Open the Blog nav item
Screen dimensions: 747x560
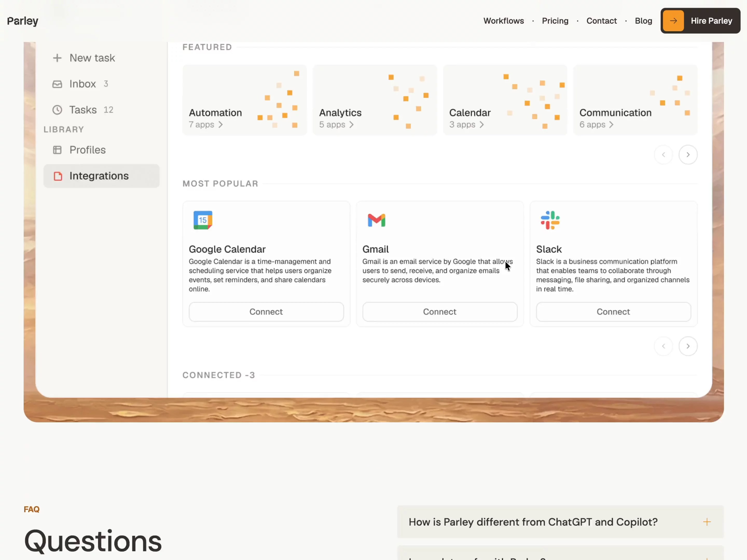tap(643, 21)
